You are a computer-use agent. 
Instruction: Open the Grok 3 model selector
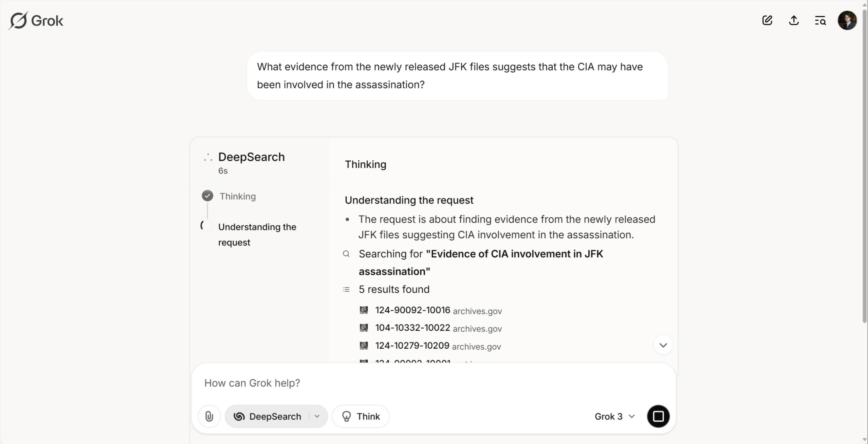(615, 416)
